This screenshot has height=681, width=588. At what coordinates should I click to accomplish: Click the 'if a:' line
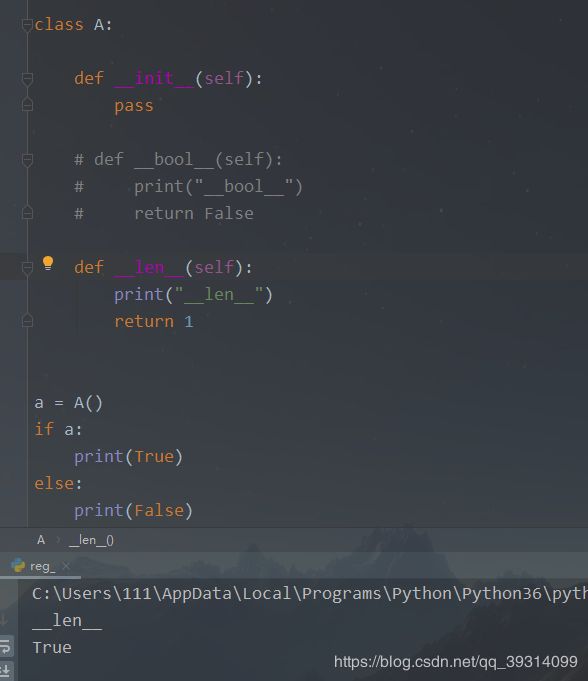[58, 430]
